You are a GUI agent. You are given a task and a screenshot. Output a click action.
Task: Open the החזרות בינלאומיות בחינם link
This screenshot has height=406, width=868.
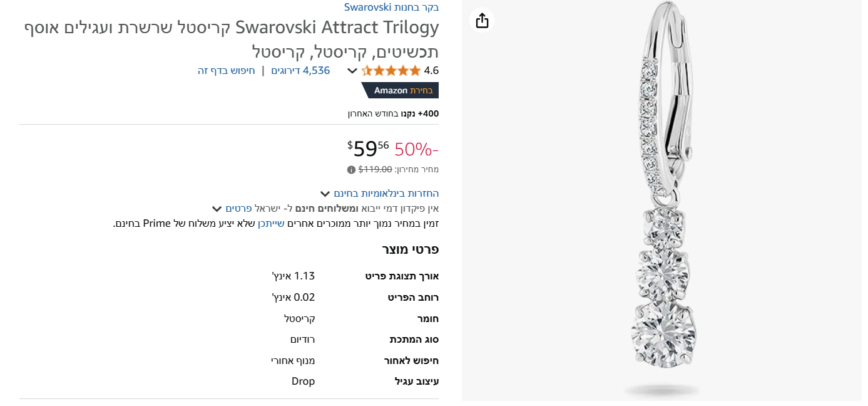point(386,193)
